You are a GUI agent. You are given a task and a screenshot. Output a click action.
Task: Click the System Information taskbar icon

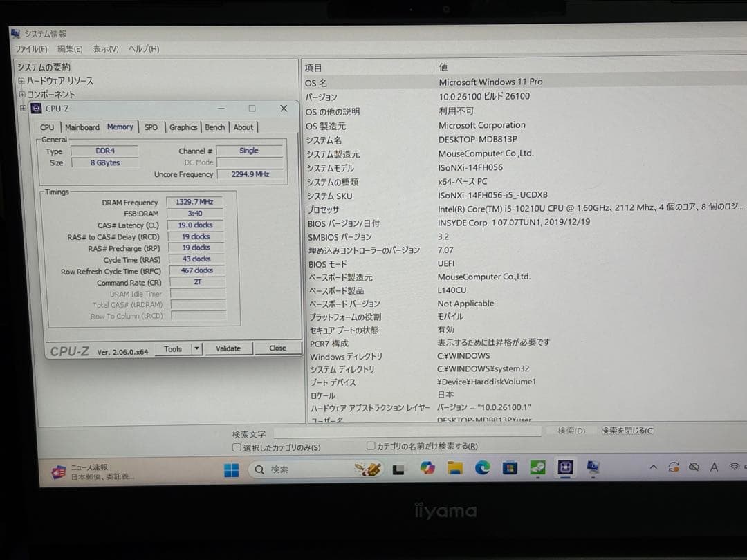point(593,468)
